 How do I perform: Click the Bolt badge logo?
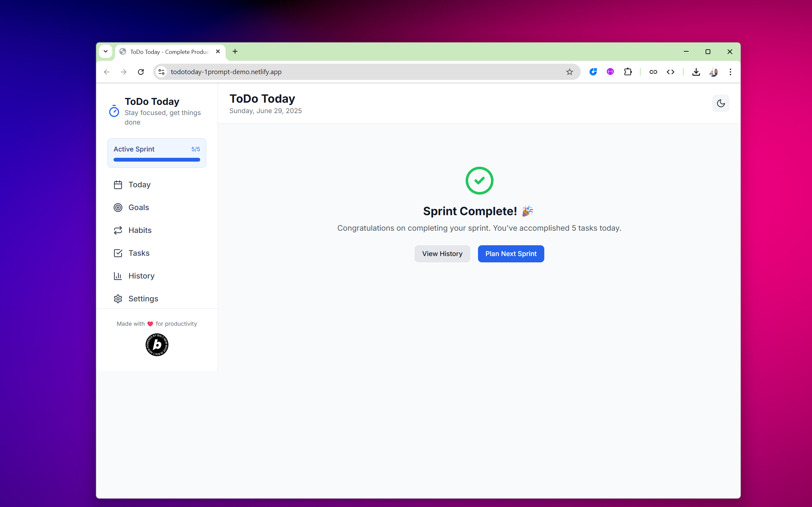point(157,345)
